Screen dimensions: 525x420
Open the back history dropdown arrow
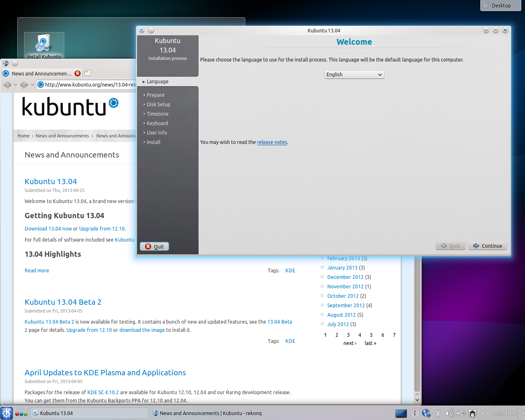[x=16, y=85]
